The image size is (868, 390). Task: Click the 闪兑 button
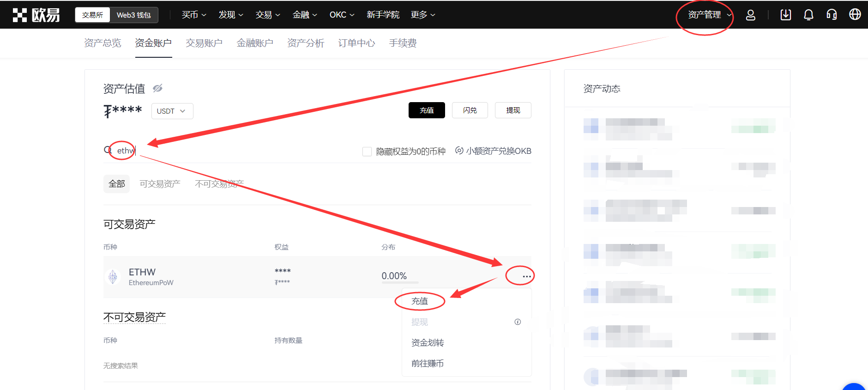pyautogui.click(x=470, y=110)
